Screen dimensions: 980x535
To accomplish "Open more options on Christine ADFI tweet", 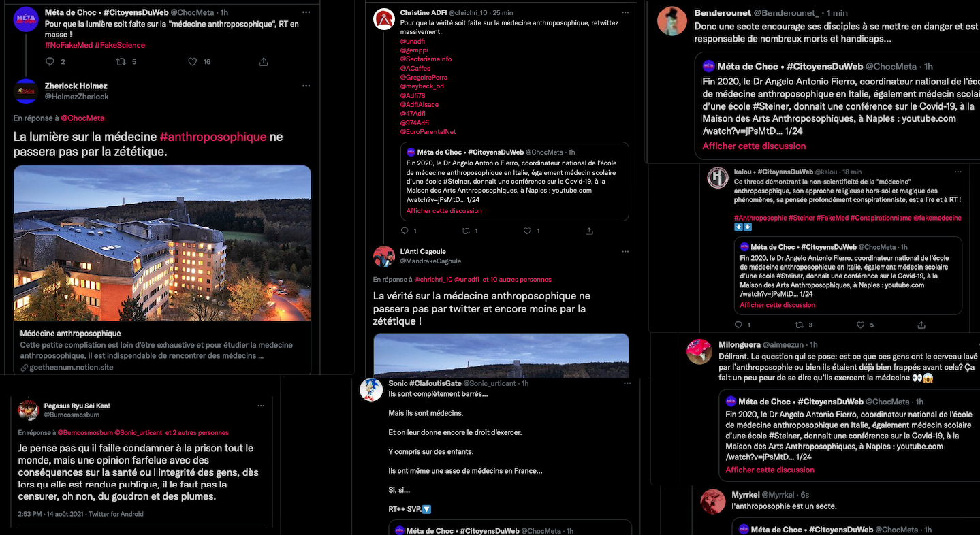I will coord(625,12).
